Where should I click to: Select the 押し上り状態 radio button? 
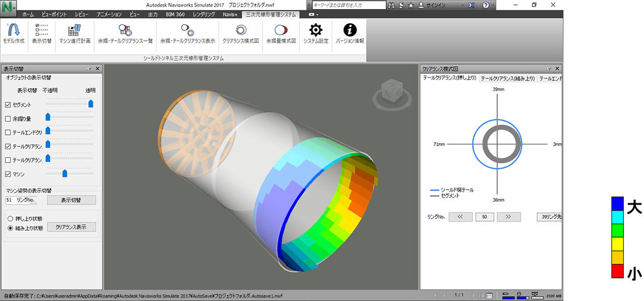[x=10, y=219]
